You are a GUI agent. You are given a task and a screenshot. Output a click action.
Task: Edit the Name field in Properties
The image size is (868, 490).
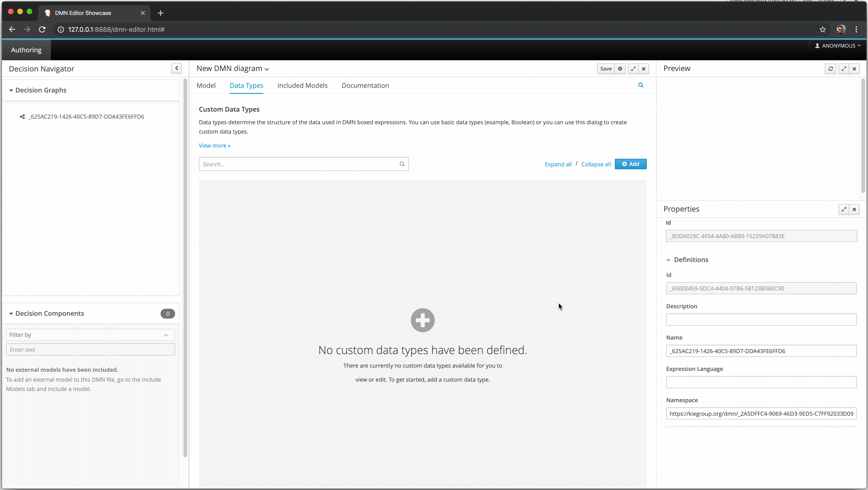(x=761, y=351)
